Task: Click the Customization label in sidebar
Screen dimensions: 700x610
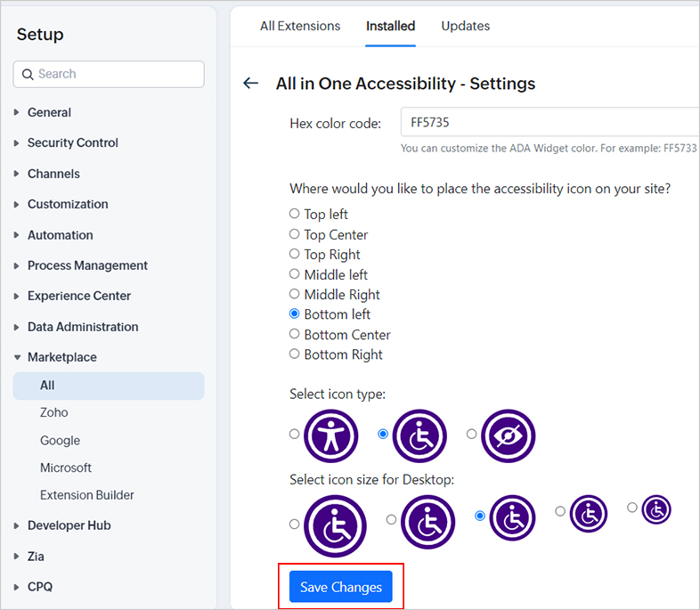Action: (68, 205)
